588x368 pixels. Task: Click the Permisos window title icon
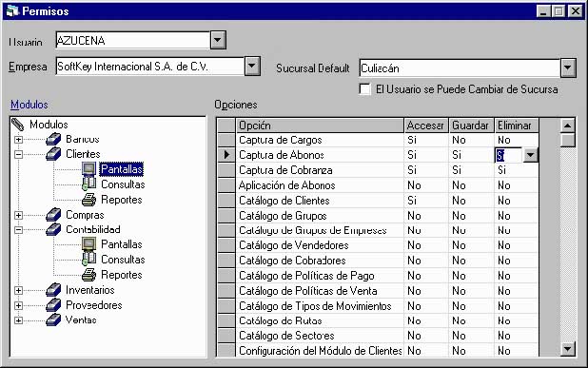[12, 10]
